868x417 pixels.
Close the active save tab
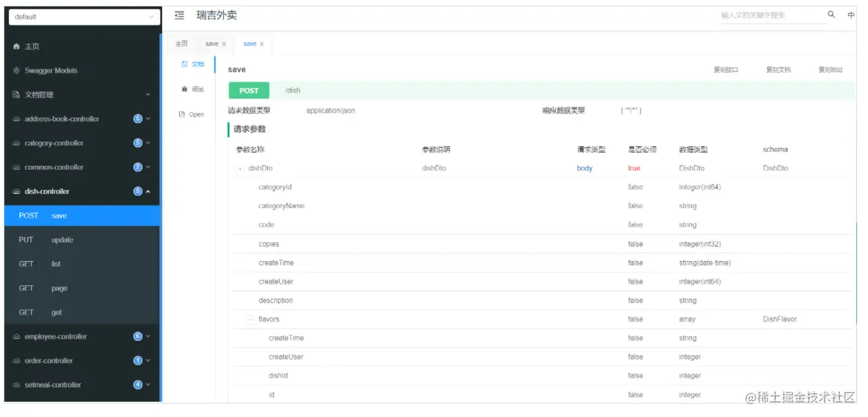pos(262,44)
